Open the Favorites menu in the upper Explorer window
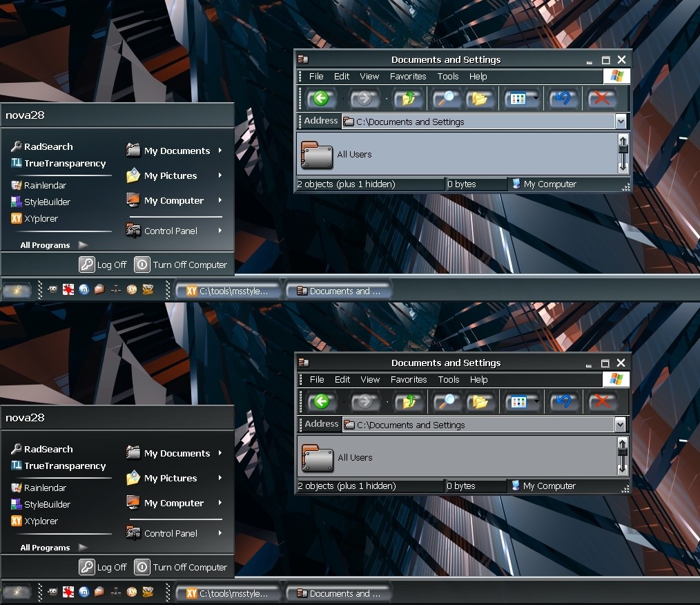 coord(408,77)
